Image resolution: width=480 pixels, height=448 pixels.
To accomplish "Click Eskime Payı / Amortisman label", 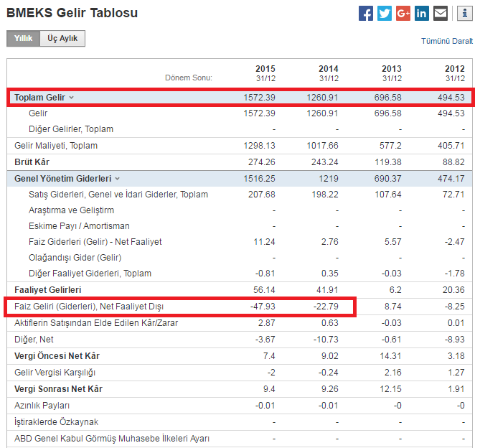I will point(79,226).
